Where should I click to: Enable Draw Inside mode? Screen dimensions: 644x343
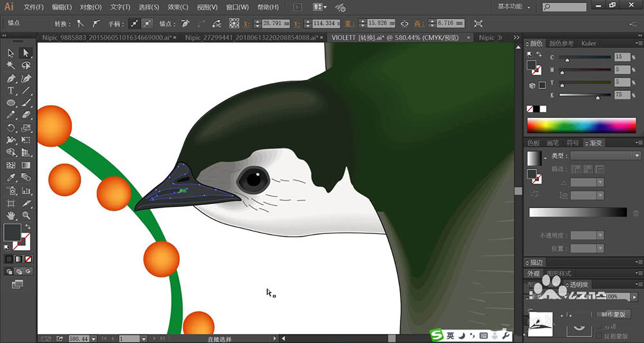click(x=28, y=271)
